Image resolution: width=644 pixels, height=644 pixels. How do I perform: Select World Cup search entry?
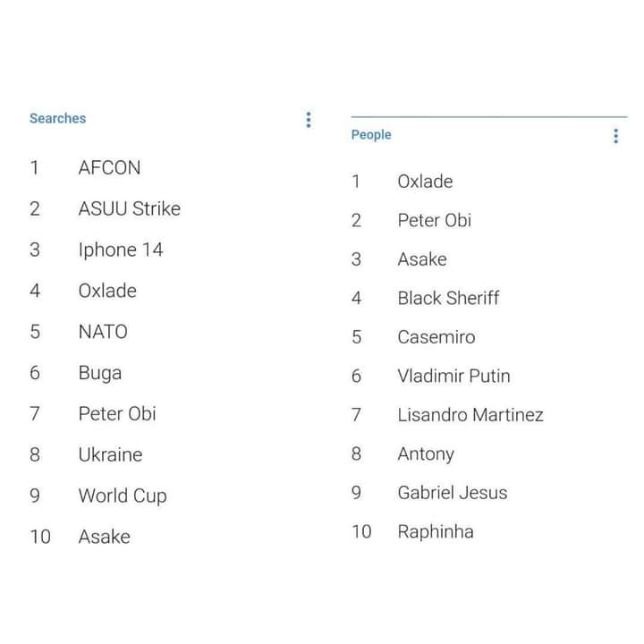point(123,496)
